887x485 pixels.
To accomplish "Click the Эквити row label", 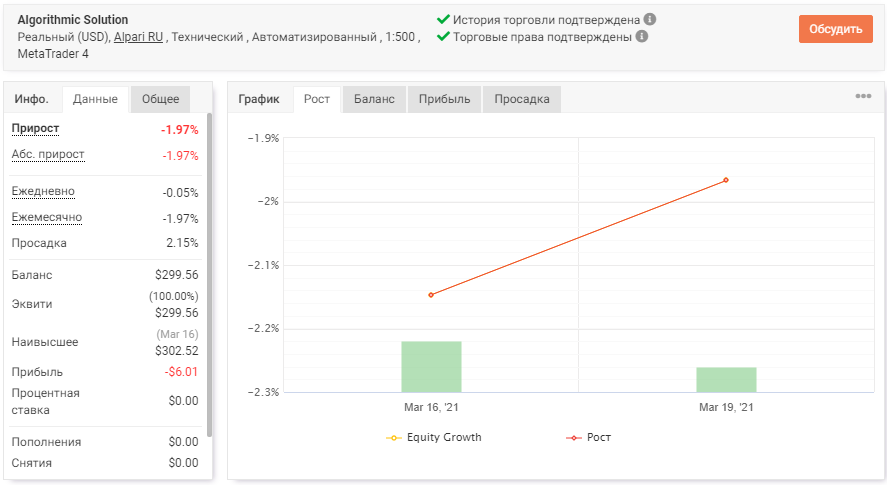I will 32,304.
